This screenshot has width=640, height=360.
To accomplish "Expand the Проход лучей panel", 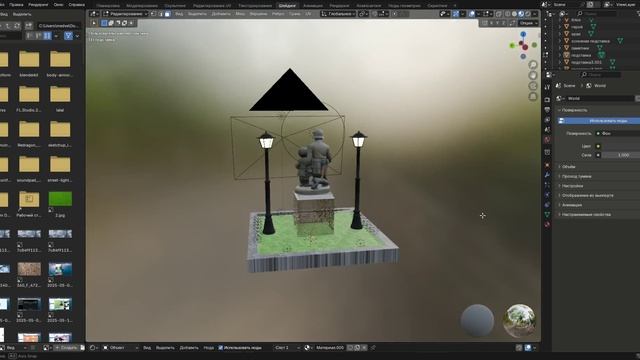I will pos(576,176).
